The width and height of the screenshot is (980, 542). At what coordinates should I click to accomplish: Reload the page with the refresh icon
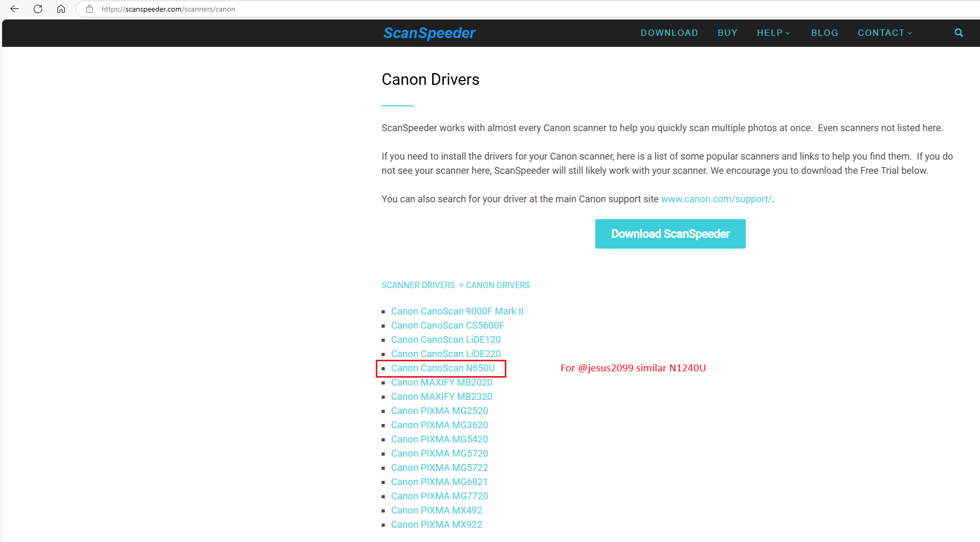point(38,9)
